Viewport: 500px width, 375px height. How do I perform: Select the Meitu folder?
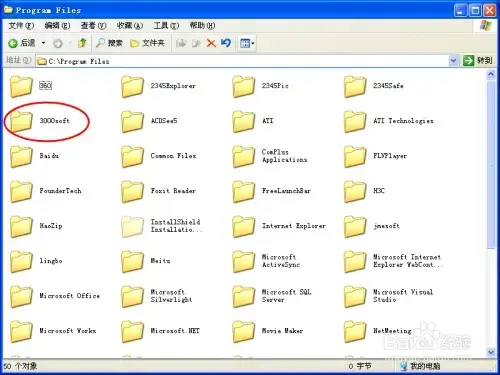tap(146, 261)
